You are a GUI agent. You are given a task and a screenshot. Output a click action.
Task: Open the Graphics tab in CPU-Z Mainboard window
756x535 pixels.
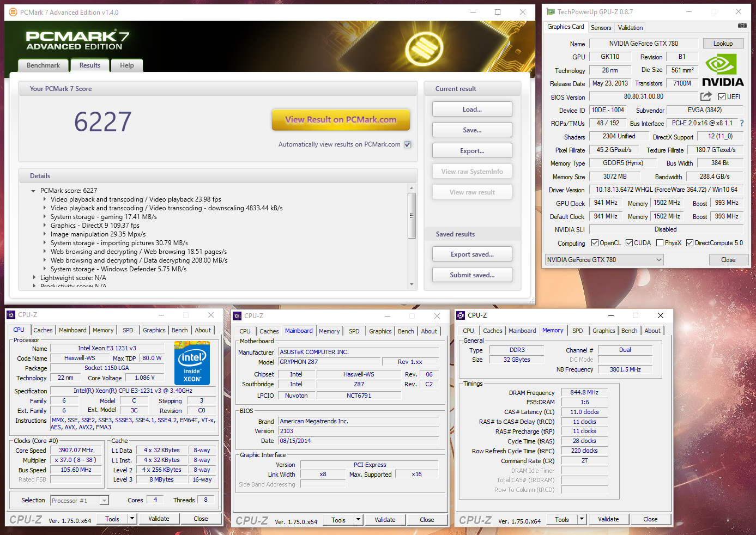[380, 331]
